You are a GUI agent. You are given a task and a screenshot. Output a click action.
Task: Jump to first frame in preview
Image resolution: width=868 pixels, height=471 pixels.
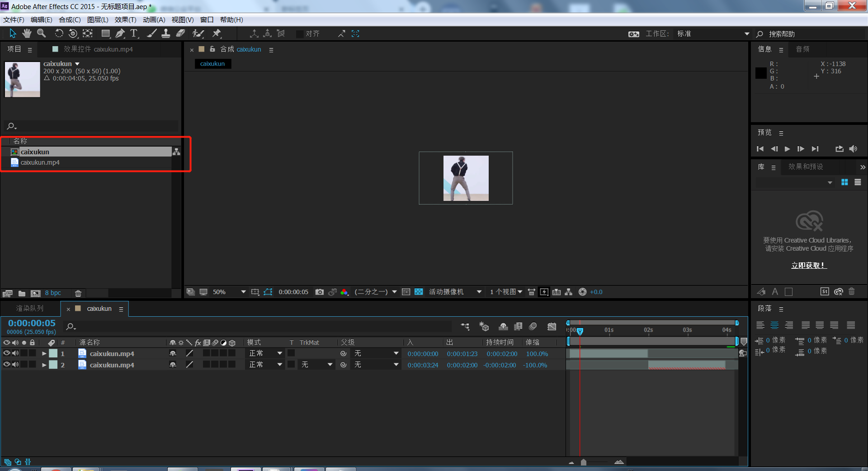pyautogui.click(x=760, y=149)
